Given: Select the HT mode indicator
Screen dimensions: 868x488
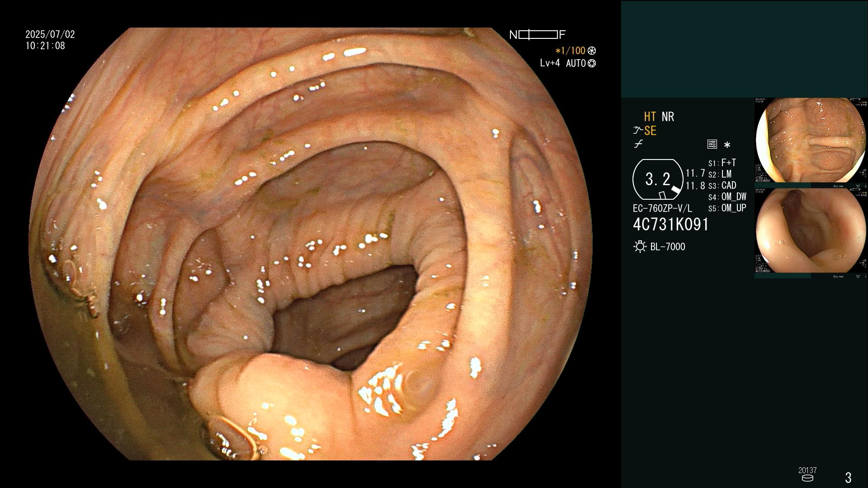Looking at the screenshot, I should (x=650, y=117).
